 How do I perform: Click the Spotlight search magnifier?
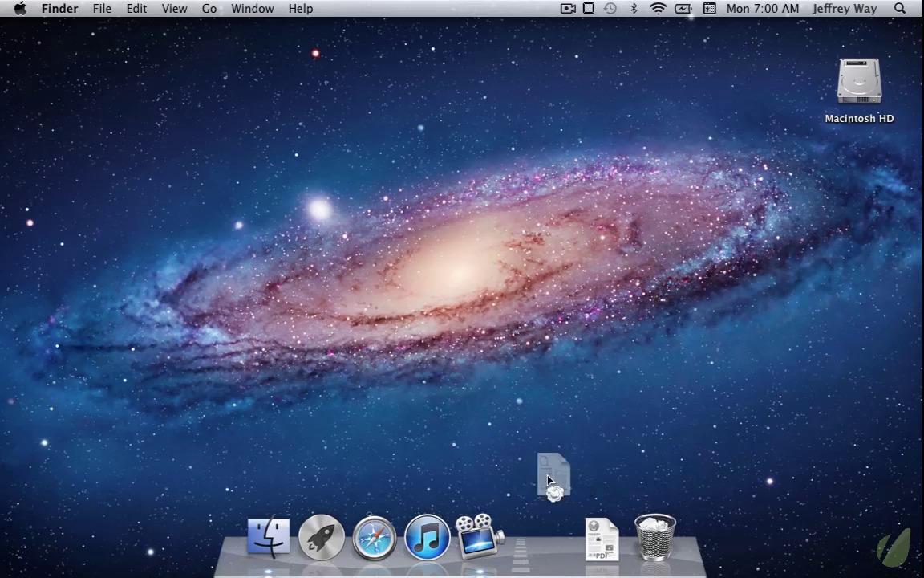[900, 9]
